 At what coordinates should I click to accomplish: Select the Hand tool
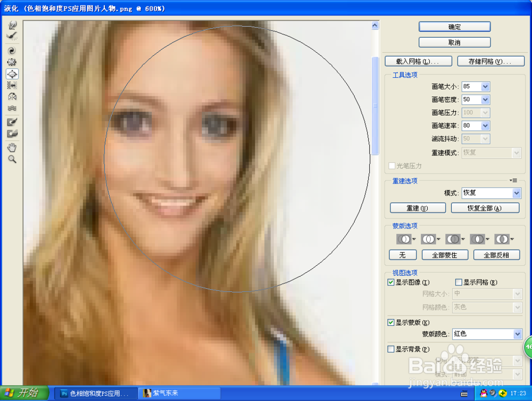tap(12, 148)
